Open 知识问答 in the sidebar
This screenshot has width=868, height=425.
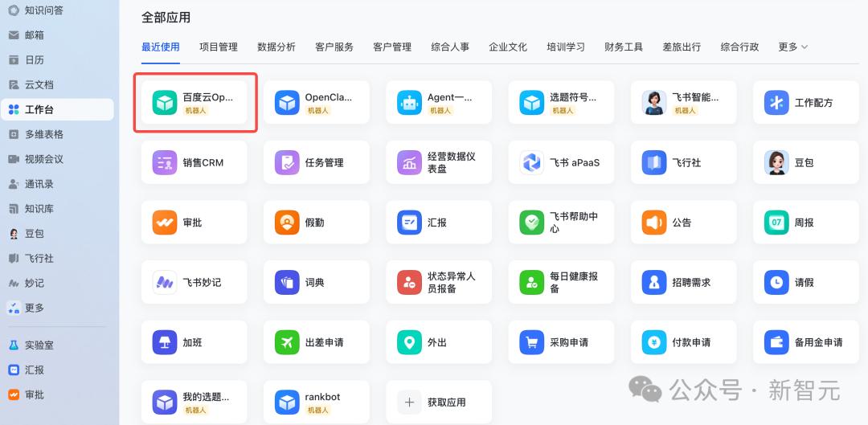tap(58, 10)
